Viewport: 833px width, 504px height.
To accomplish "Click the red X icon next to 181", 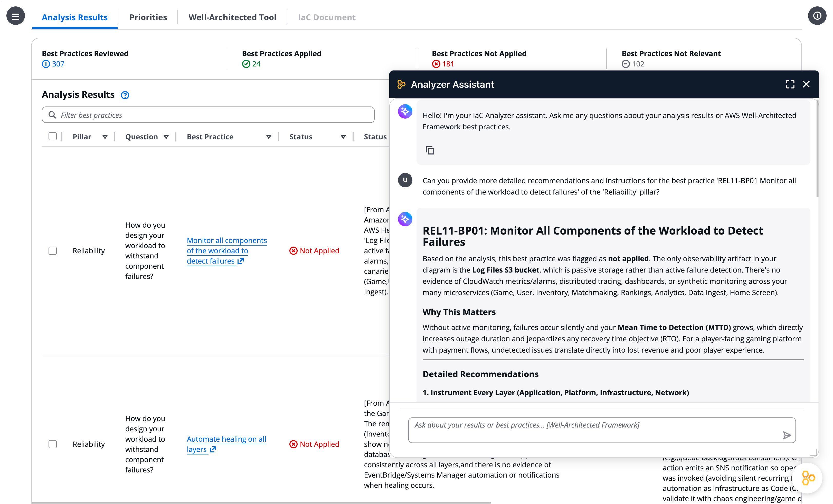I will [436, 64].
